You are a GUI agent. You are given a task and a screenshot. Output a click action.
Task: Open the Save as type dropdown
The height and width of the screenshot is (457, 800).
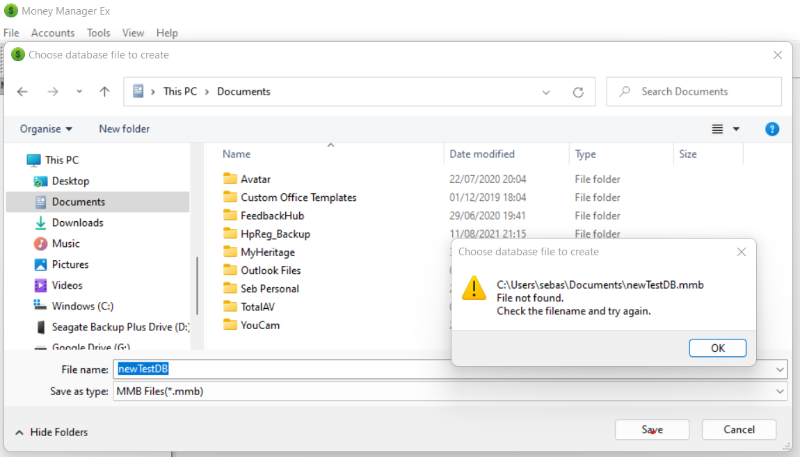coord(780,391)
